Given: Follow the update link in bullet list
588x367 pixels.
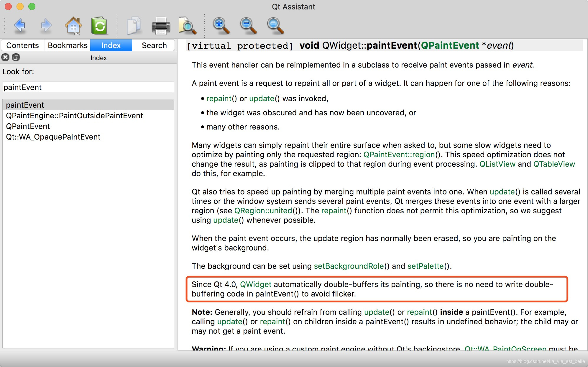Looking at the screenshot, I should (262, 99).
